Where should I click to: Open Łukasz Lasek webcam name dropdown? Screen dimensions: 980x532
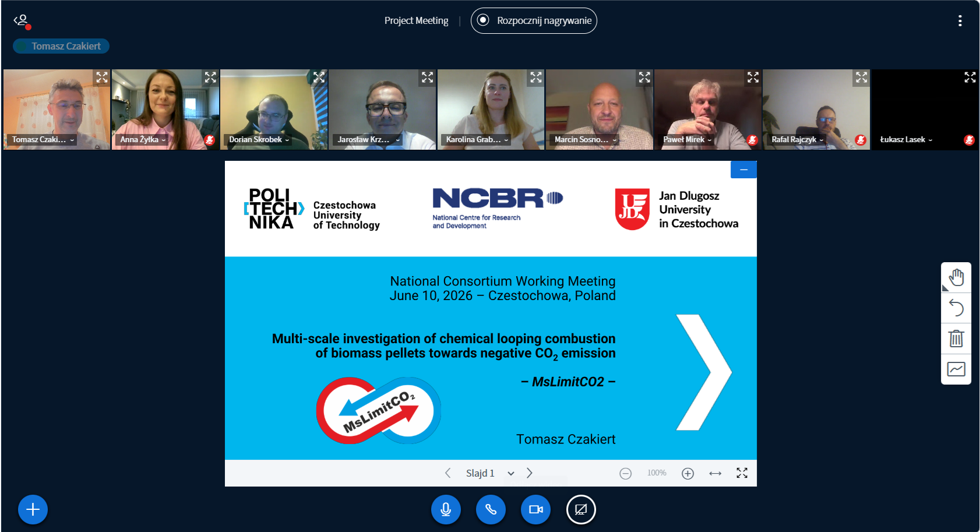pyautogui.click(x=906, y=140)
